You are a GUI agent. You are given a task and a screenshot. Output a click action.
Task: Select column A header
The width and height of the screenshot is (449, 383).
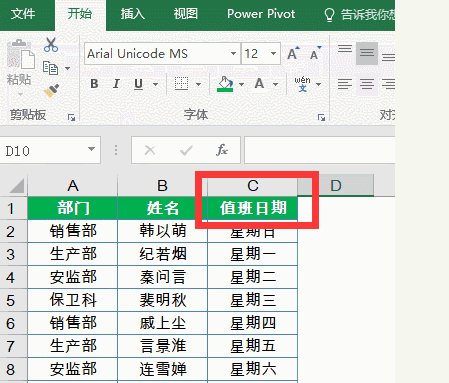(73, 186)
